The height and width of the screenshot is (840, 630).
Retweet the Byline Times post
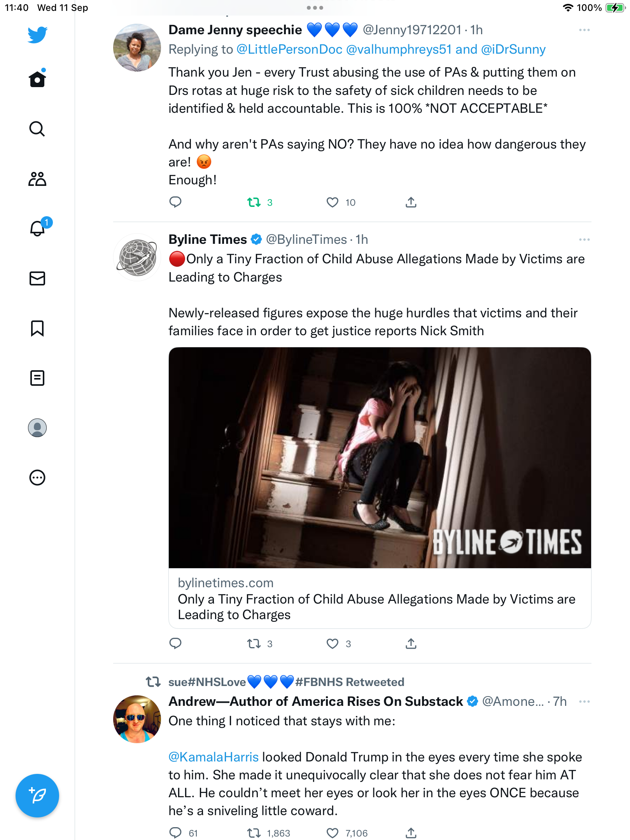click(254, 644)
